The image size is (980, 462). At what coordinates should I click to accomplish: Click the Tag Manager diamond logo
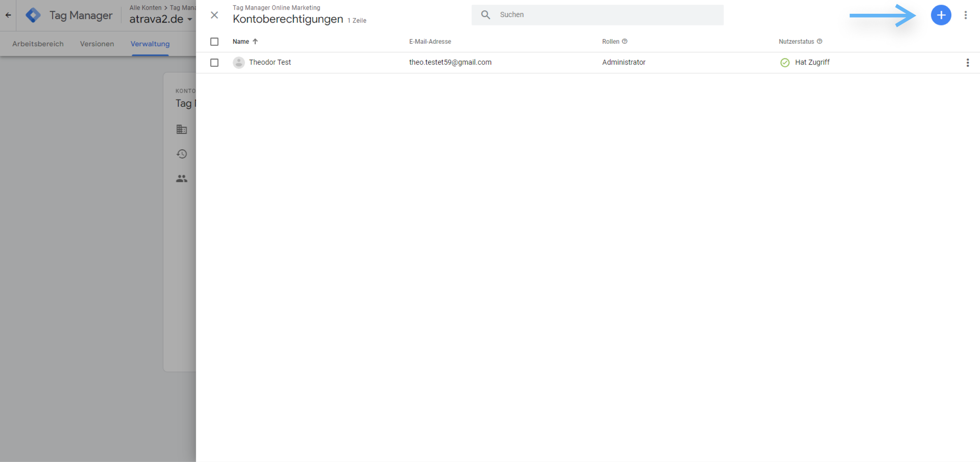tap(33, 15)
